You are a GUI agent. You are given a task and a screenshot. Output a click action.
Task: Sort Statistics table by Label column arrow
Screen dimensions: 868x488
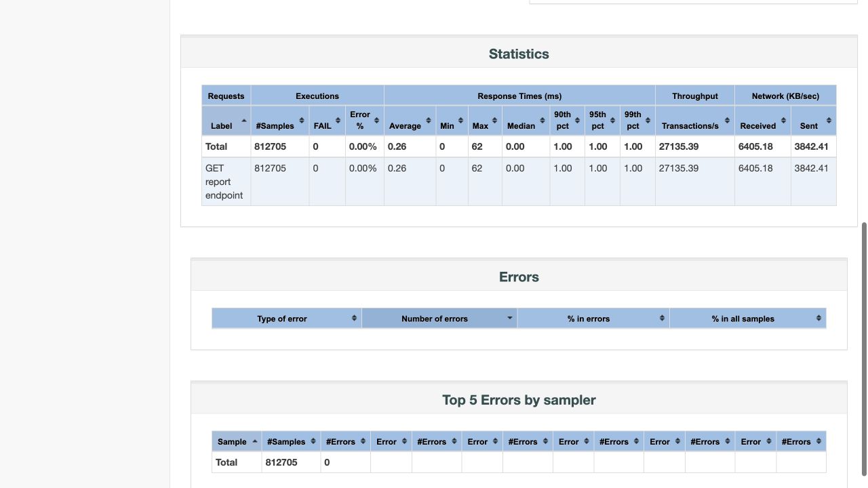coord(243,121)
